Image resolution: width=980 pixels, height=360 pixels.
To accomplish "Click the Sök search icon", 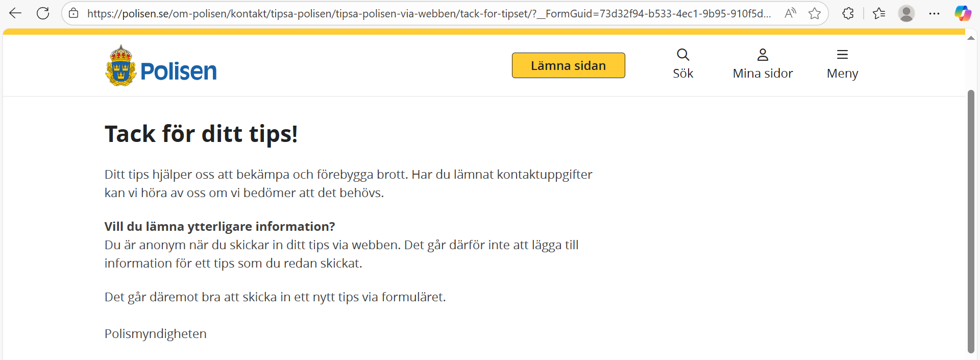I will tap(683, 64).
